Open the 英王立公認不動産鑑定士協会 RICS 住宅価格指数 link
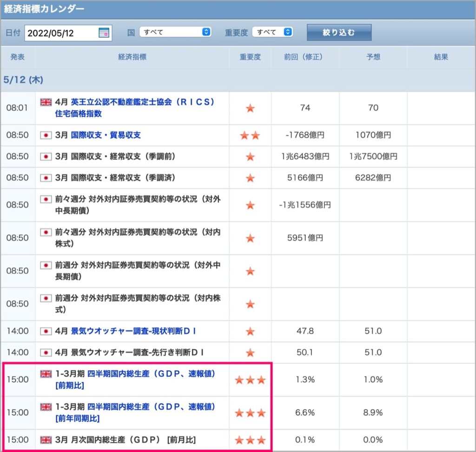476x452 pixels. 135,108
